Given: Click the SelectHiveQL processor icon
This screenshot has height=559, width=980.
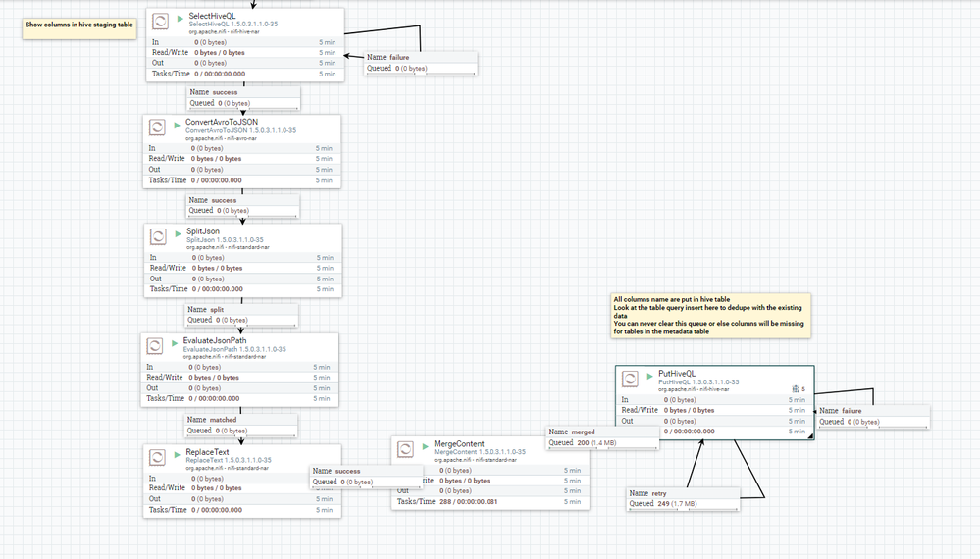Looking at the screenshot, I should tap(161, 22).
